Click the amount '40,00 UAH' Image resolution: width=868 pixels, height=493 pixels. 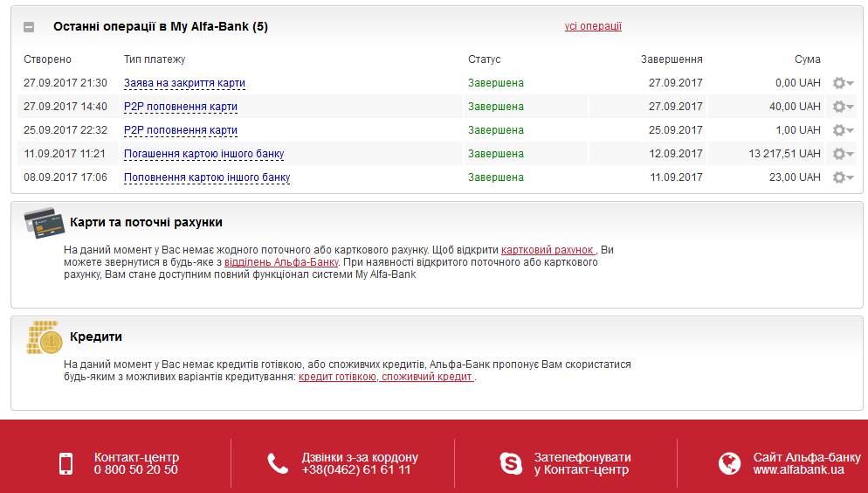(795, 107)
